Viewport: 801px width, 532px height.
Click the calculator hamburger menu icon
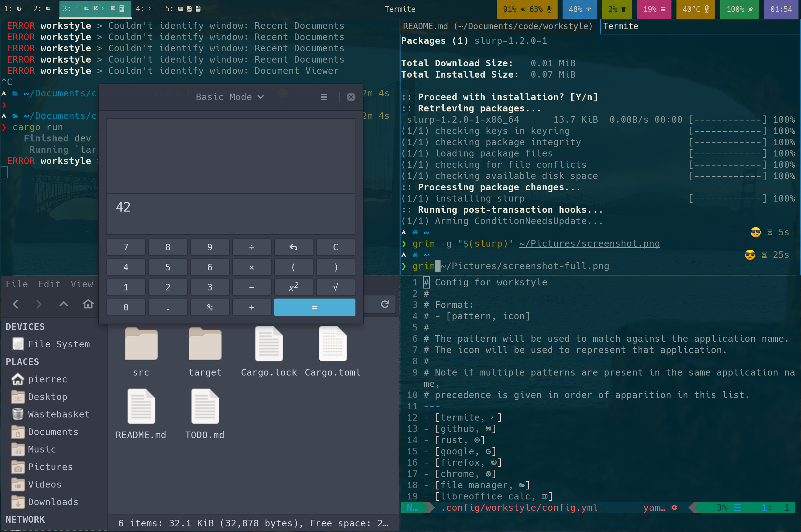[324, 97]
